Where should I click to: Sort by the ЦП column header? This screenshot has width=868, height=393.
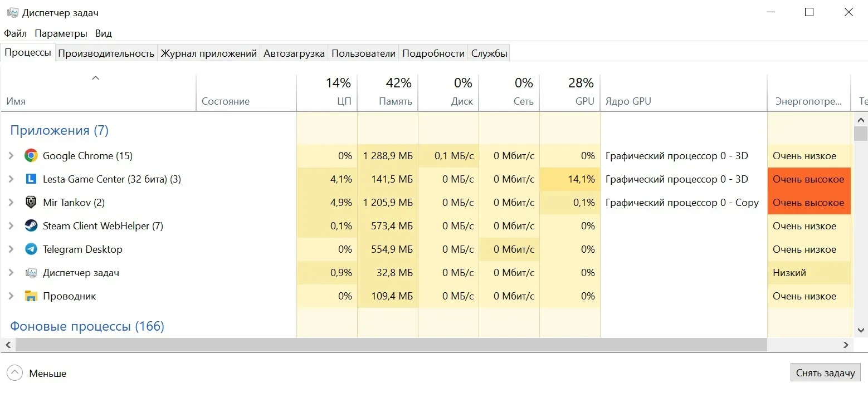point(327,93)
